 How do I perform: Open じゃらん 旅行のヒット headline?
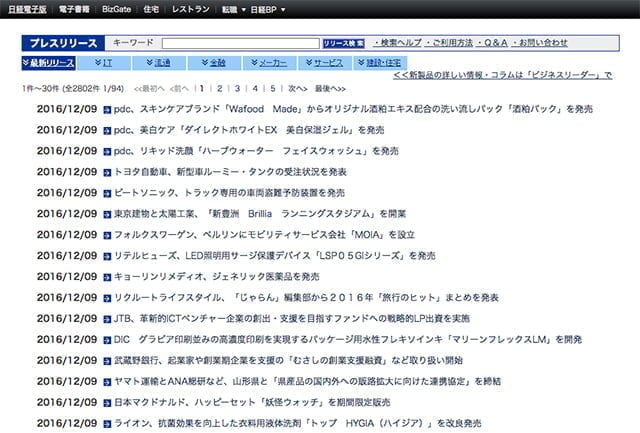pyautogui.click(x=306, y=298)
